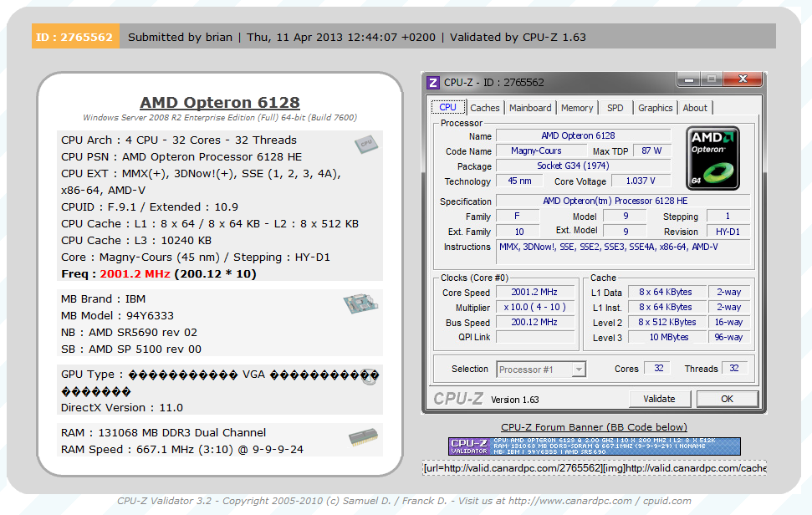Click the CPU-Z Validator banner image
The image size is (812, 515).
click(594, 446)
